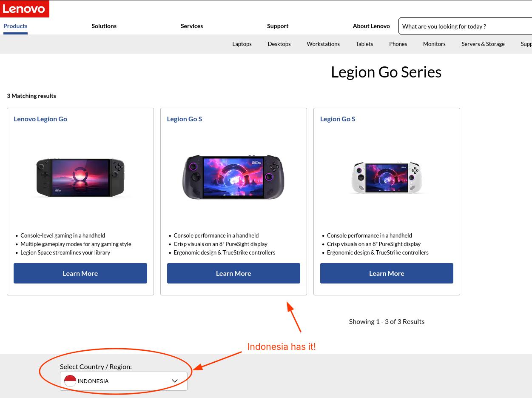This screenshot has height=398, width=532.
Task: Open the Products menu
Action: pos(15,26)
